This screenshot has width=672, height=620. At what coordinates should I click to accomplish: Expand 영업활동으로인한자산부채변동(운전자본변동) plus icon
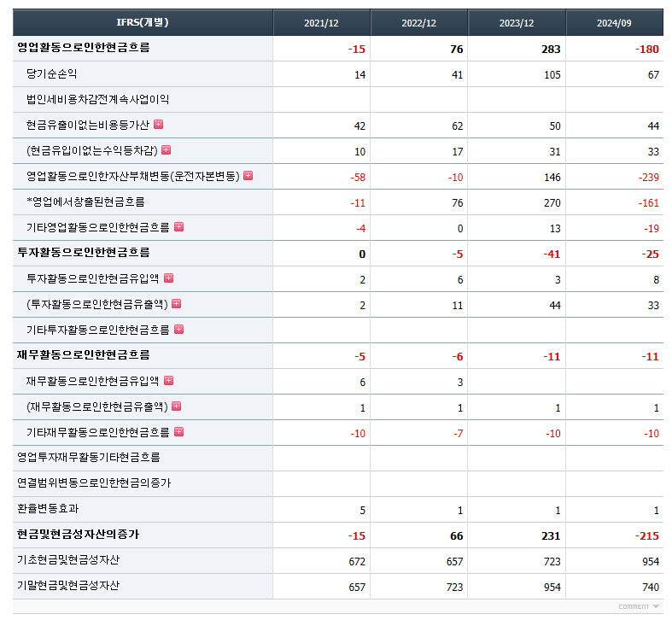tap(248, 176)
